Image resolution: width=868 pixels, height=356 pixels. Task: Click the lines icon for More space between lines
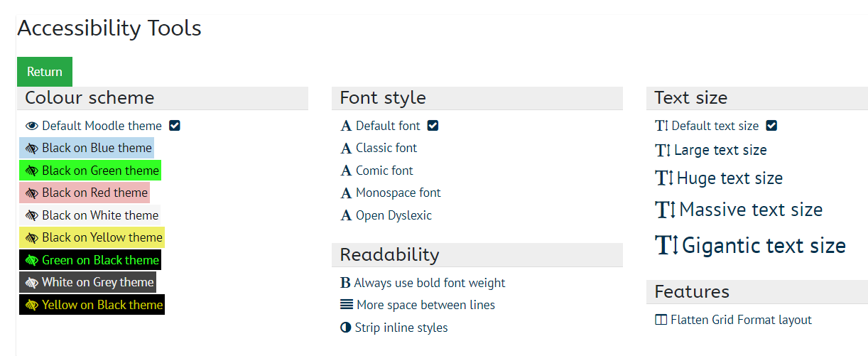(x=347, y=305)
